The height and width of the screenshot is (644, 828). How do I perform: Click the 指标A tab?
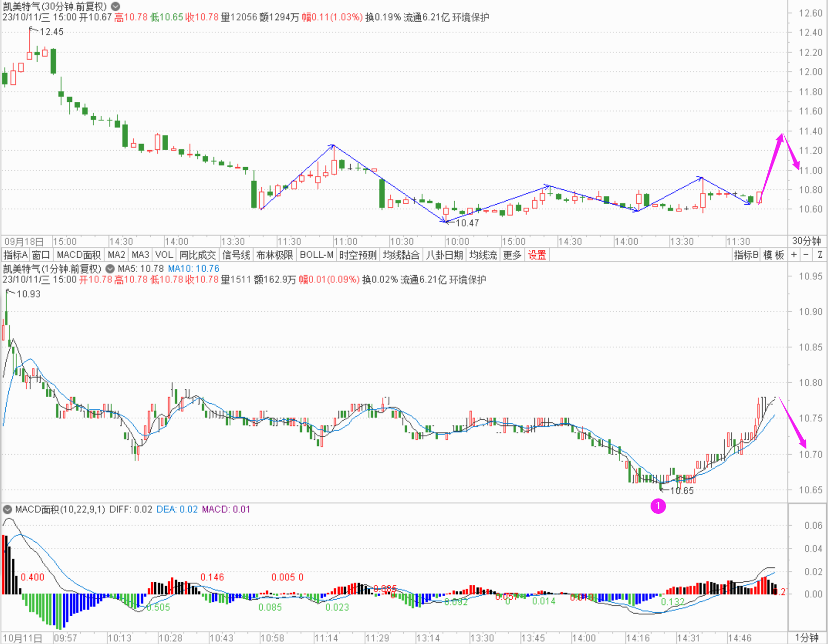[x=15, y=255]
